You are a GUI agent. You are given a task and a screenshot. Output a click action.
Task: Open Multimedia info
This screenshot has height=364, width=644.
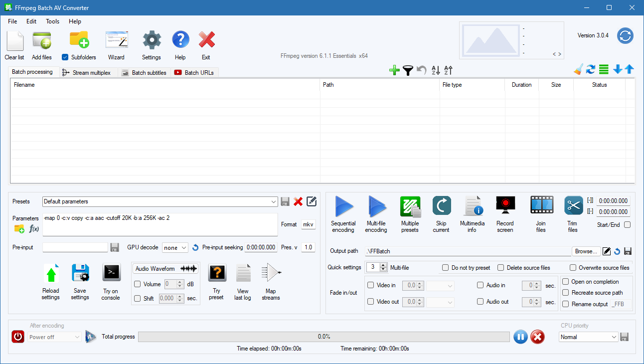pos(472,206)
